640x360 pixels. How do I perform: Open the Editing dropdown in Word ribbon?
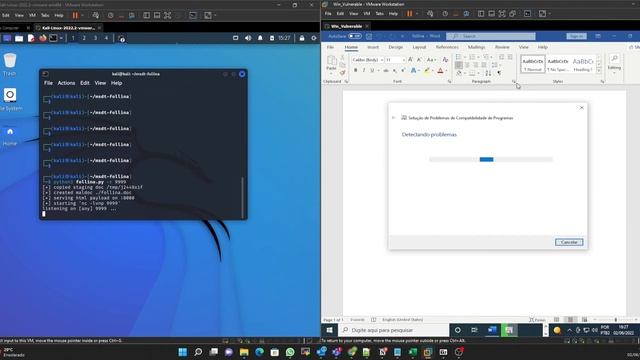[614, 63]
